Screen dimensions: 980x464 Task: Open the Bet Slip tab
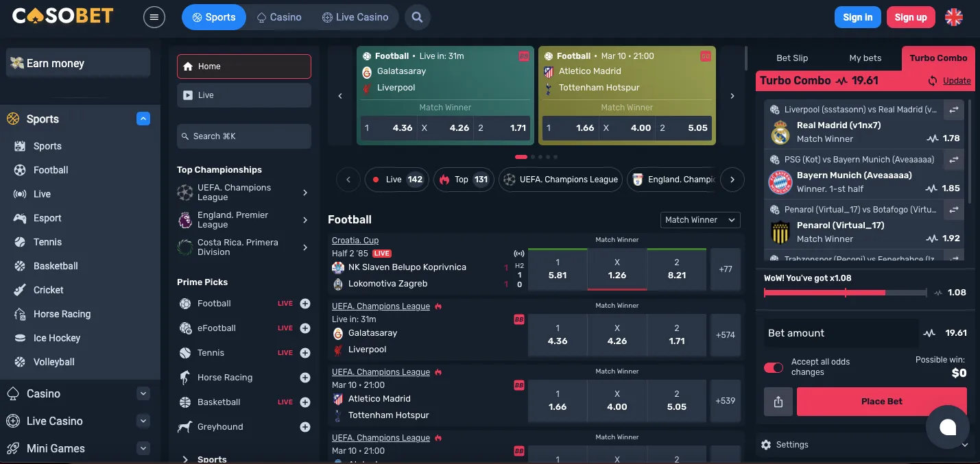point(792,58)
